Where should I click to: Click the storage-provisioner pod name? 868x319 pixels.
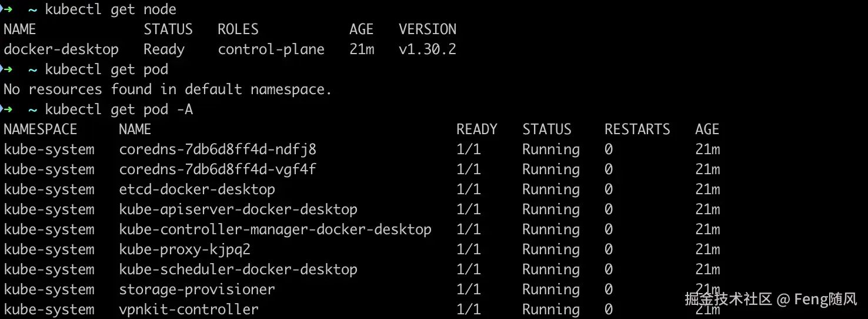pyautogui.click(x=197, y=290)
